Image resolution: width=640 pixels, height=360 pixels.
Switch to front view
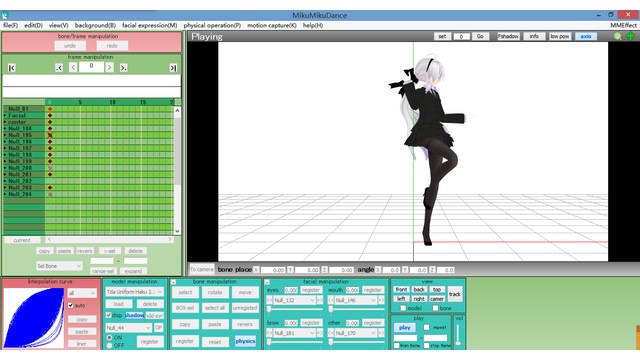(x=401, y=289)
